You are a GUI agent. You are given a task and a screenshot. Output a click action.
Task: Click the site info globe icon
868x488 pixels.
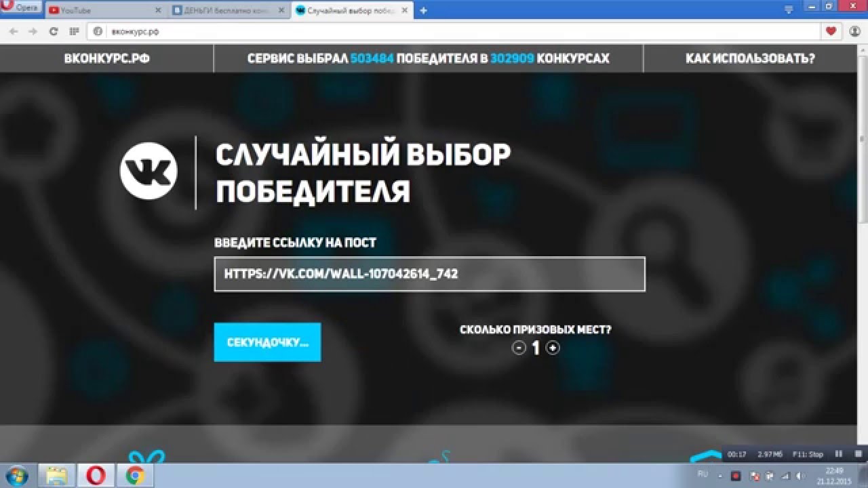click(x=97, y=31)
